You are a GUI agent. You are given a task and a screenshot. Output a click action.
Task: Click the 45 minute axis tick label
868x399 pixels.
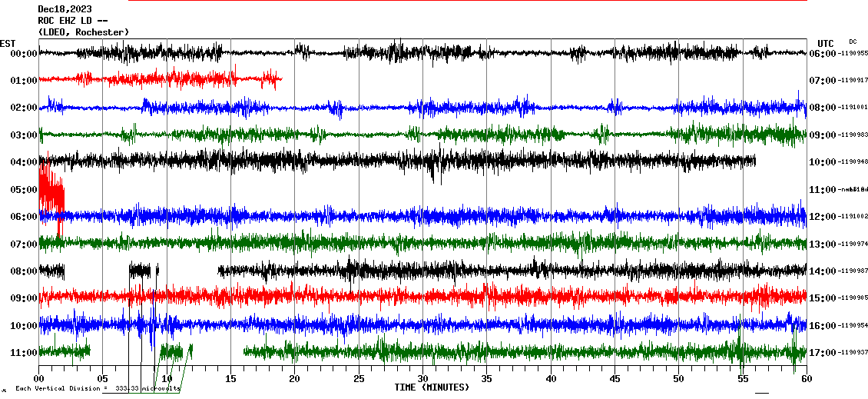(615, 379)
